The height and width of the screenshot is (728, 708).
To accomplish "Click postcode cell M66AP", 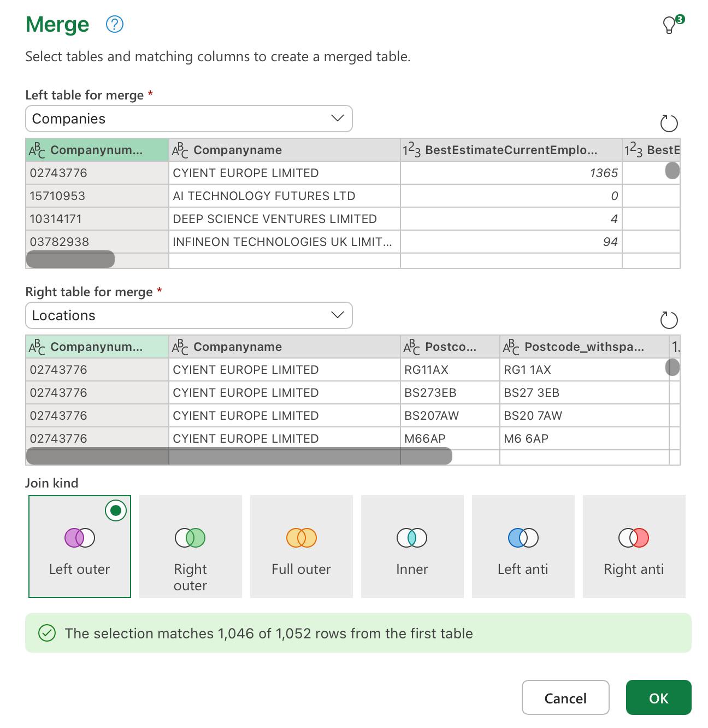I will pos(450,438).
